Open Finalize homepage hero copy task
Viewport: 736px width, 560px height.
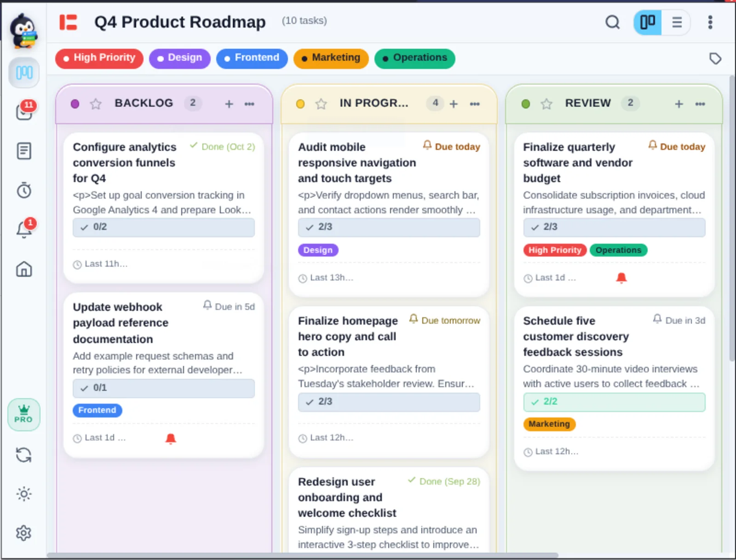(x=348, y=337)
